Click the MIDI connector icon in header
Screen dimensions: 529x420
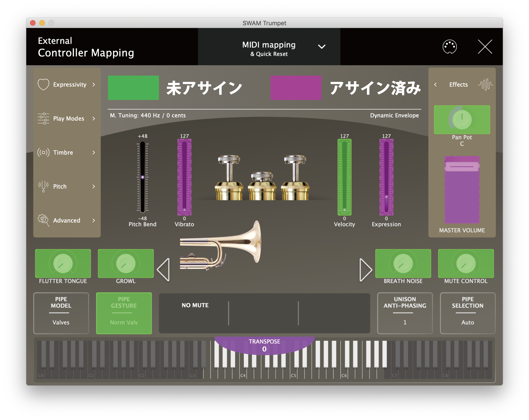449,46
